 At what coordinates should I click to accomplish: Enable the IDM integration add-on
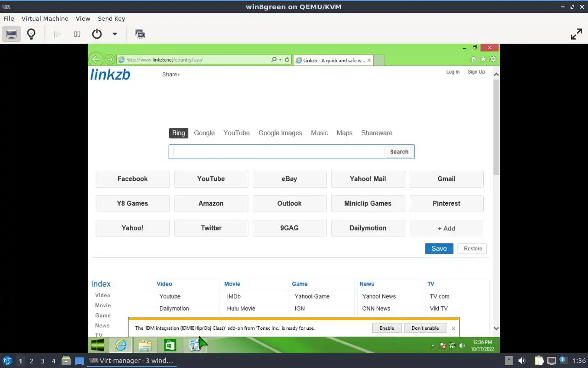387,328
